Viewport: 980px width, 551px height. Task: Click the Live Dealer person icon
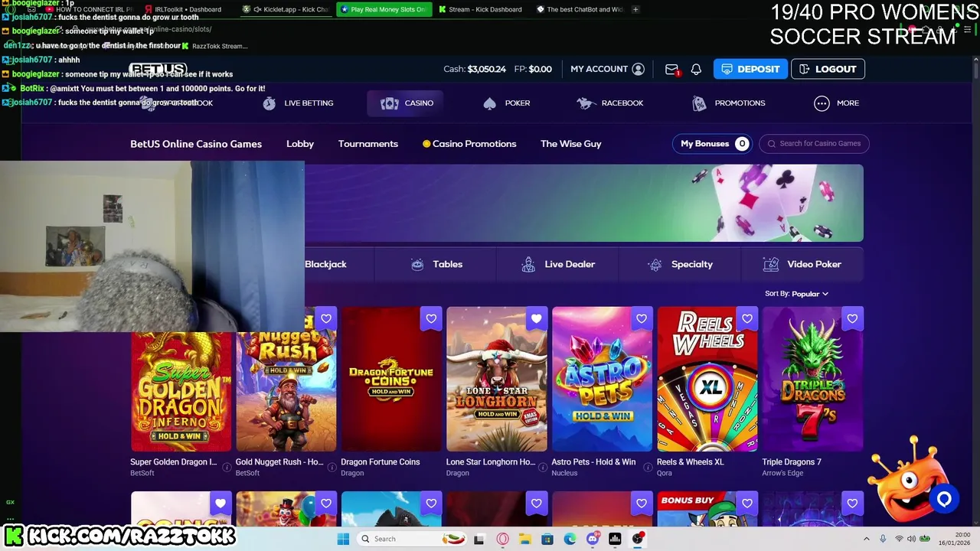(x=528, y=264)
